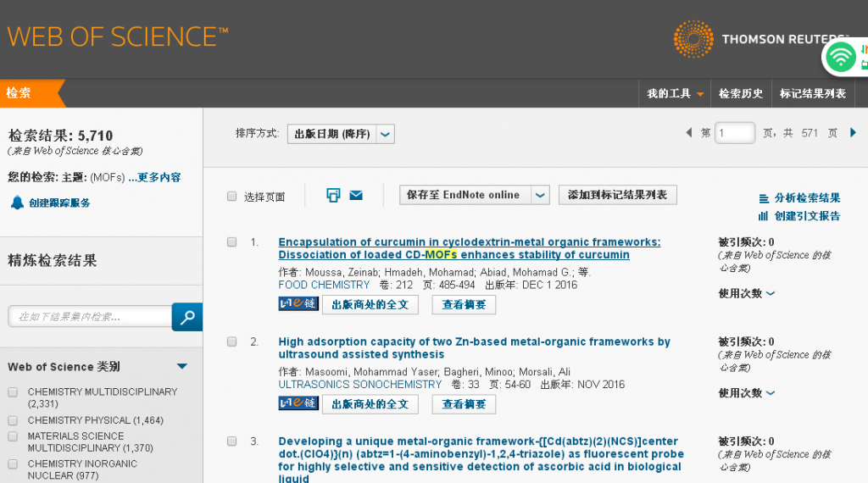Click citation report bar chart icon

[764, 216]
